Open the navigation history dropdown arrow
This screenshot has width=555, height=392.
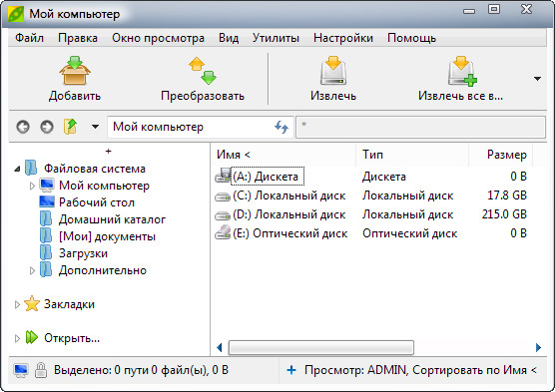[x=95, y=127]
